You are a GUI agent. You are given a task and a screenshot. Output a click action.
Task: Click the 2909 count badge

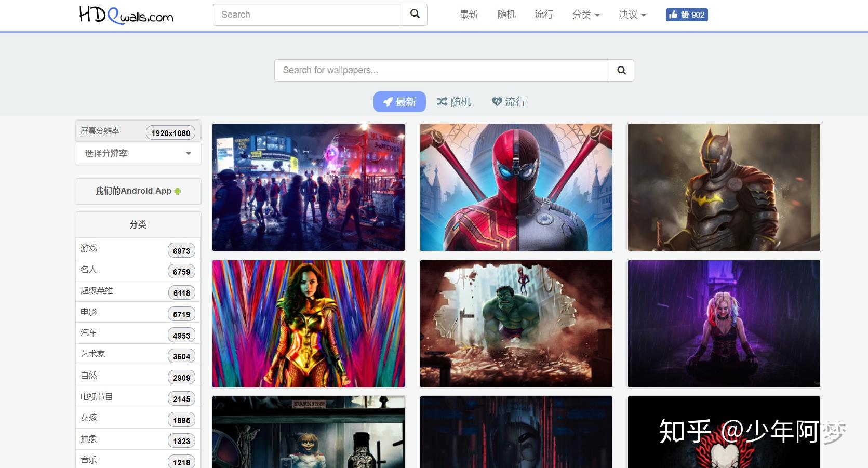[x=181, y=378]
